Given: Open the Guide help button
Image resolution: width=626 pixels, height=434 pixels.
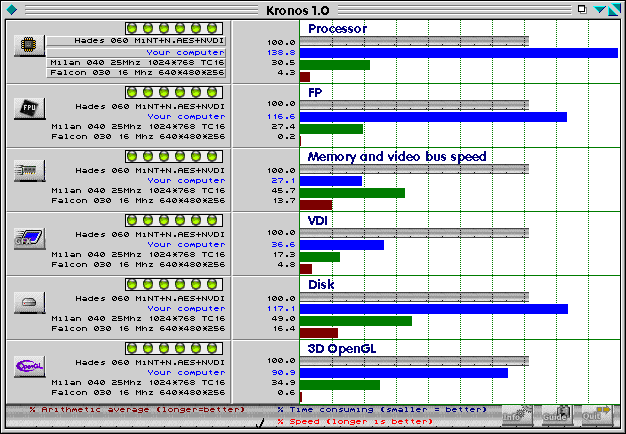Looking at the screenshot, I should tap(555, 415).
